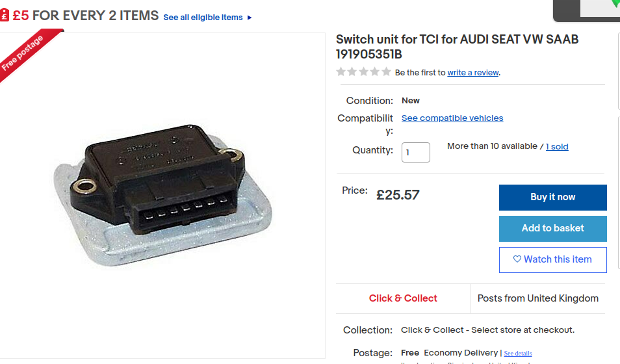The height and width of the screenshot is (364, 620).
Task: Click the arrow beside See all eligible items
Action: point(249,18)
